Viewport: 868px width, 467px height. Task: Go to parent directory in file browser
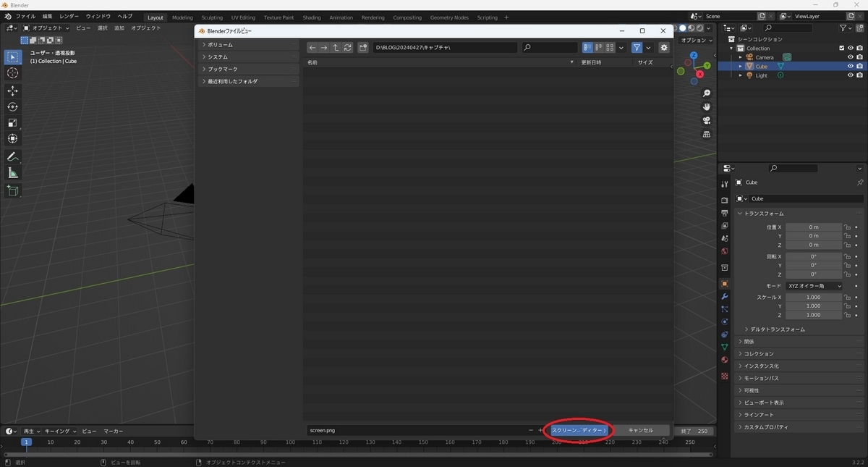click(336, 48)
